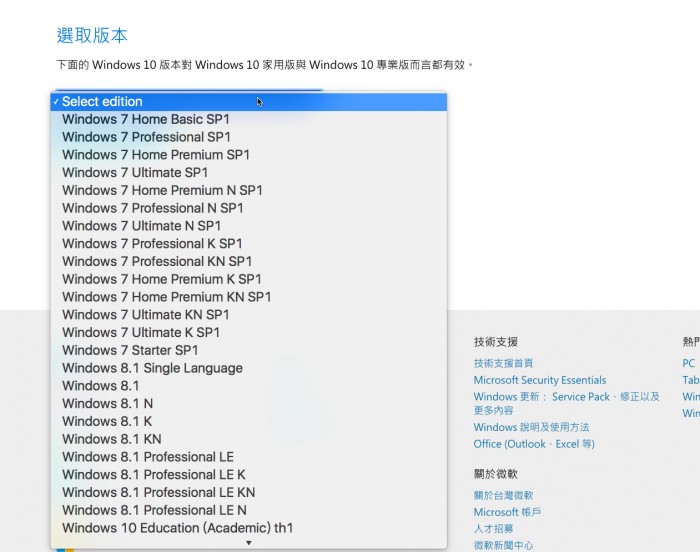Open Microsoft Security Essentials link
This screenshot has width=700, height=552.
tap(540, 380)
